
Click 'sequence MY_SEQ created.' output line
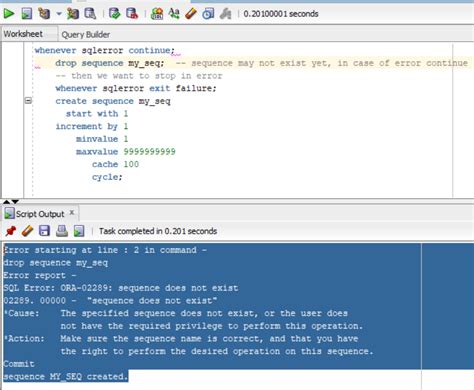pyautogui.click(x=66, y=377)
